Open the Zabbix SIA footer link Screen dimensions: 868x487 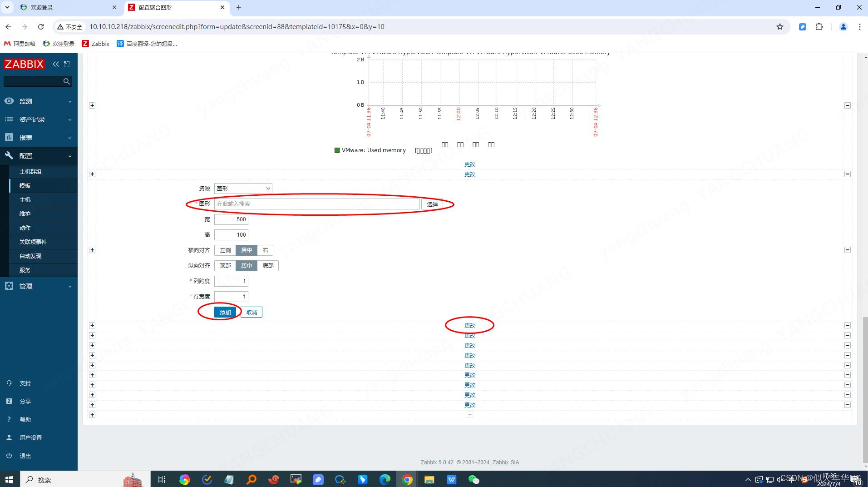coord(506,462)
